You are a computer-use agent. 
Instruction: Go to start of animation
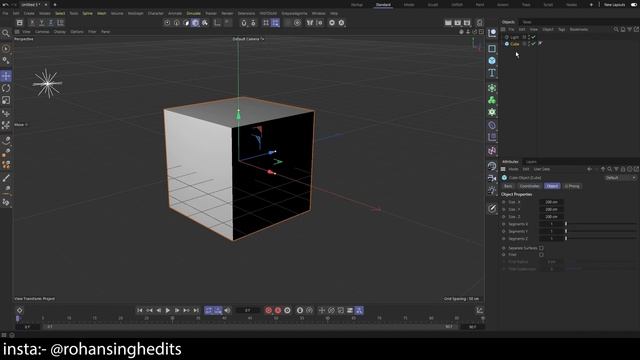pyautogui.click(x=140, y=311)
